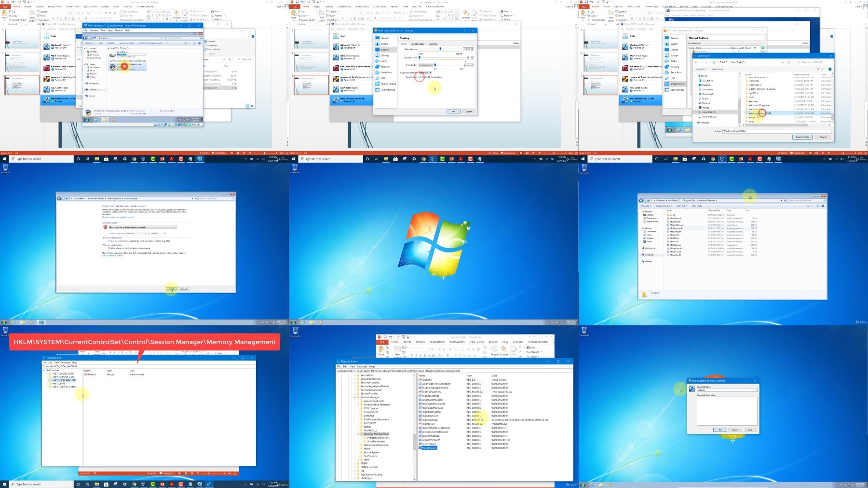Click Help in Take Snapshot dialog
868x488 pixels.
pyautogui.click(x=750, y=430)
